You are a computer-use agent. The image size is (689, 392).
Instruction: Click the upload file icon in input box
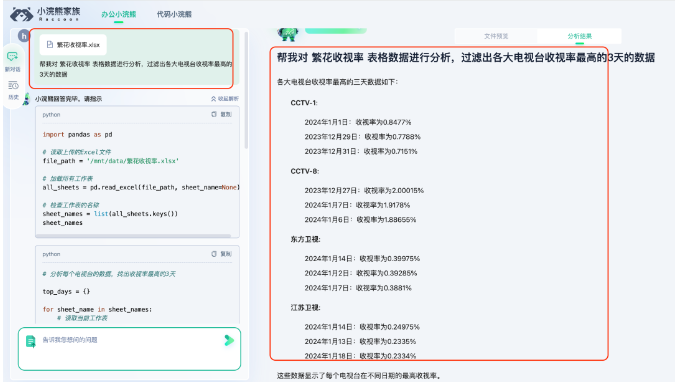pos(31,341)
